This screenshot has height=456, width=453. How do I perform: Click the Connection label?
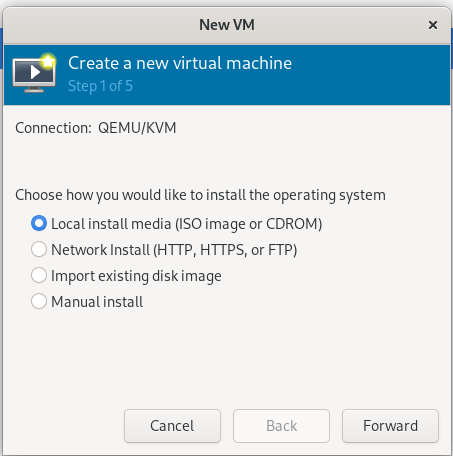click(53, 128)
